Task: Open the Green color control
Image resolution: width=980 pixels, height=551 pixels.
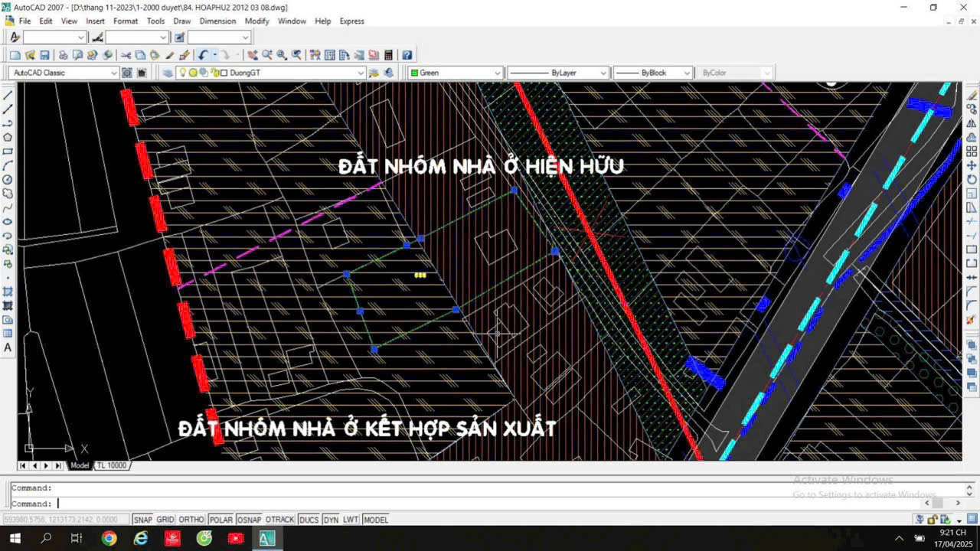Action: point(498,72)
